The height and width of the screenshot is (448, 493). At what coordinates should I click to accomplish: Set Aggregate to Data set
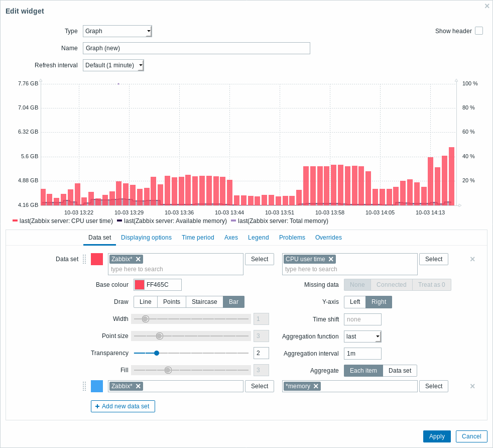400,371
